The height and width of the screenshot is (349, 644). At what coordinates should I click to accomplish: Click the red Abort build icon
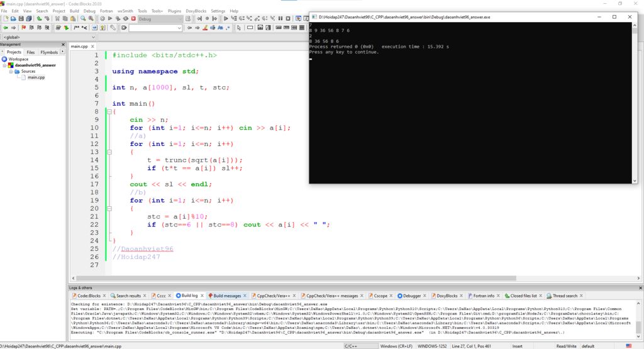[x=133, y=18]
